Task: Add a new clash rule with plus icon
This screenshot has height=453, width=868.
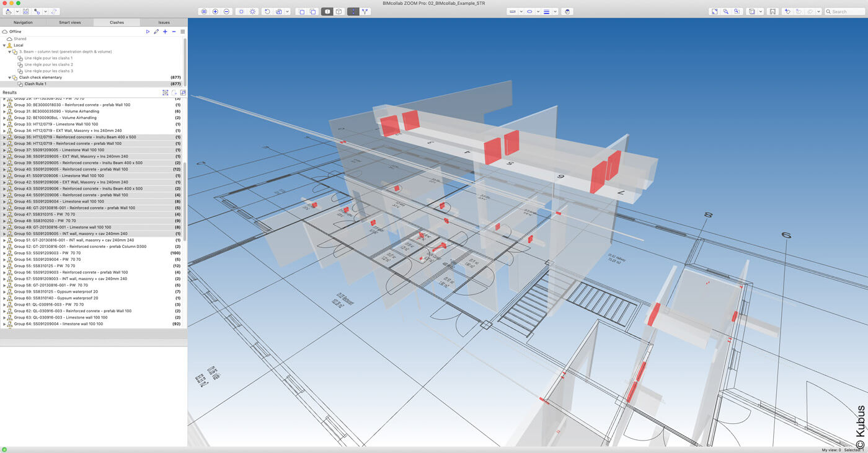Action: click(x=165, y=32)
